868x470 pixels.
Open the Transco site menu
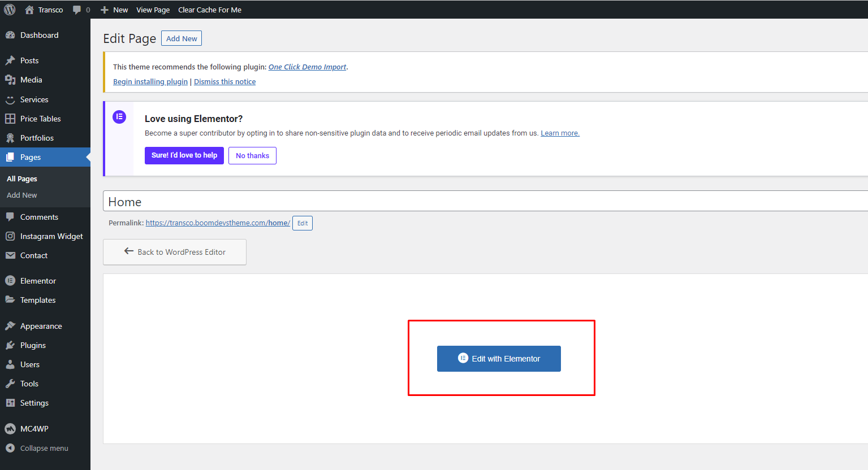(x=45, y=10)
